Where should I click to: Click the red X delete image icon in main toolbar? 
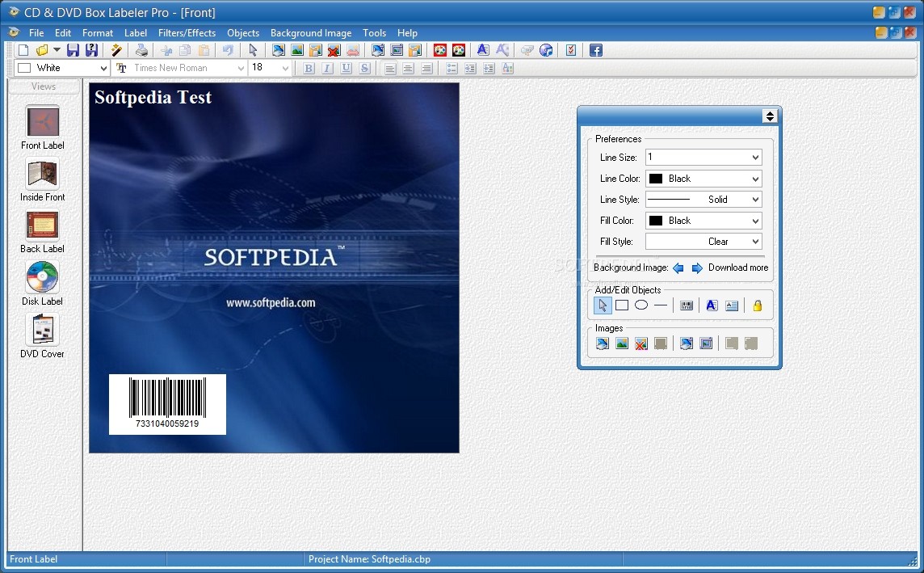(334, 50)
